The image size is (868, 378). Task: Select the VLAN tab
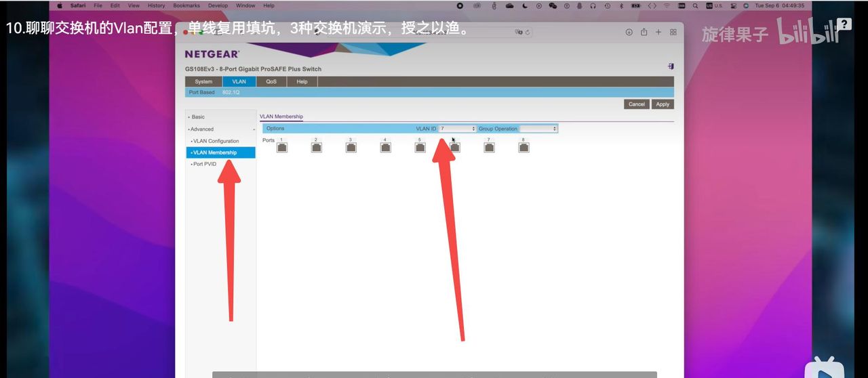point(239,81)
